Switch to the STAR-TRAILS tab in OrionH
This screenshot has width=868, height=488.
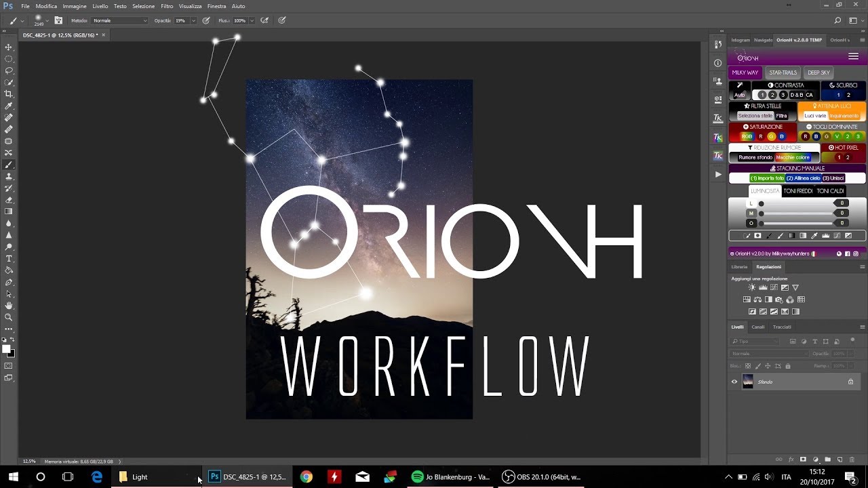coord(783,73)
